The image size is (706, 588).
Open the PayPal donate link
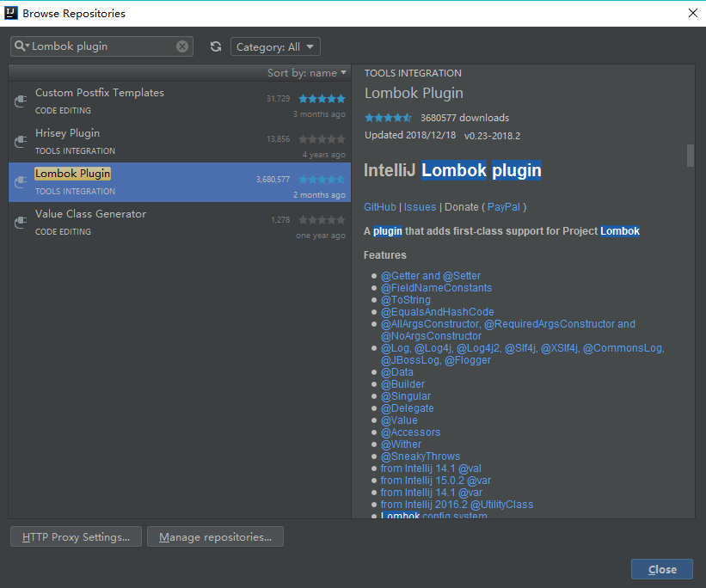click(x=503, y=207)
